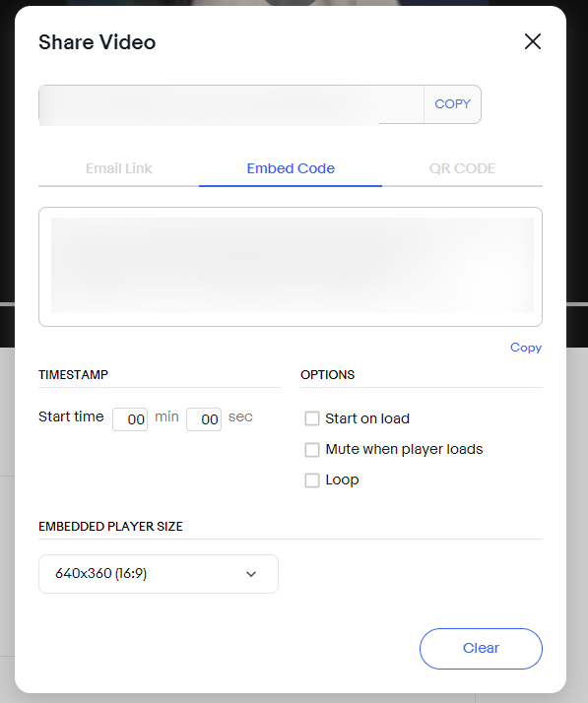Open the embedded player size dropdown
This screenshot has height=703, width=588.
click(x=159, y=574)
